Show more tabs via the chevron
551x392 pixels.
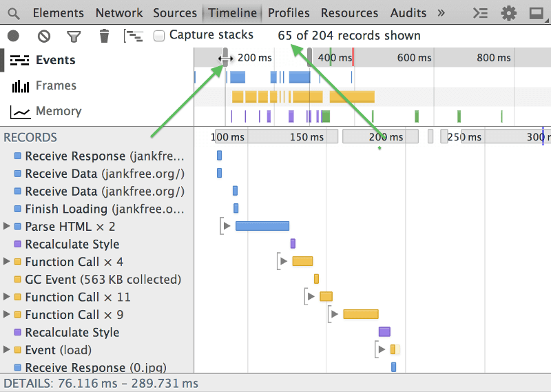click(441, 13)
